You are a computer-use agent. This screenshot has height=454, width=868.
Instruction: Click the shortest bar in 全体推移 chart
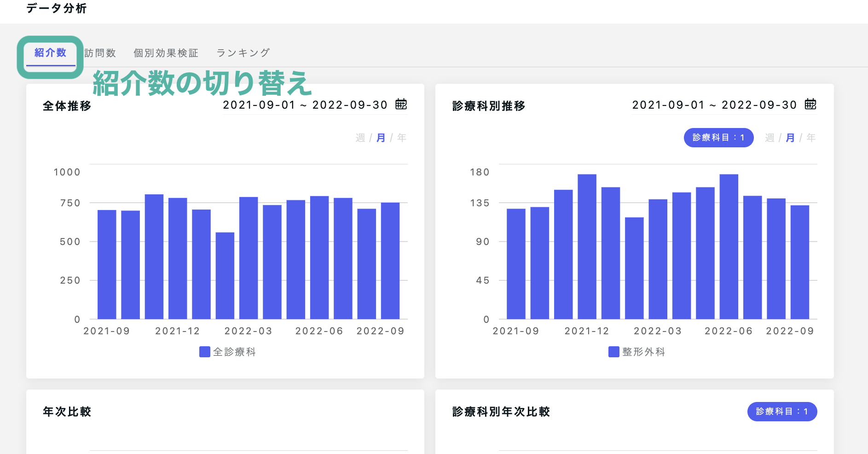point(225,276)
